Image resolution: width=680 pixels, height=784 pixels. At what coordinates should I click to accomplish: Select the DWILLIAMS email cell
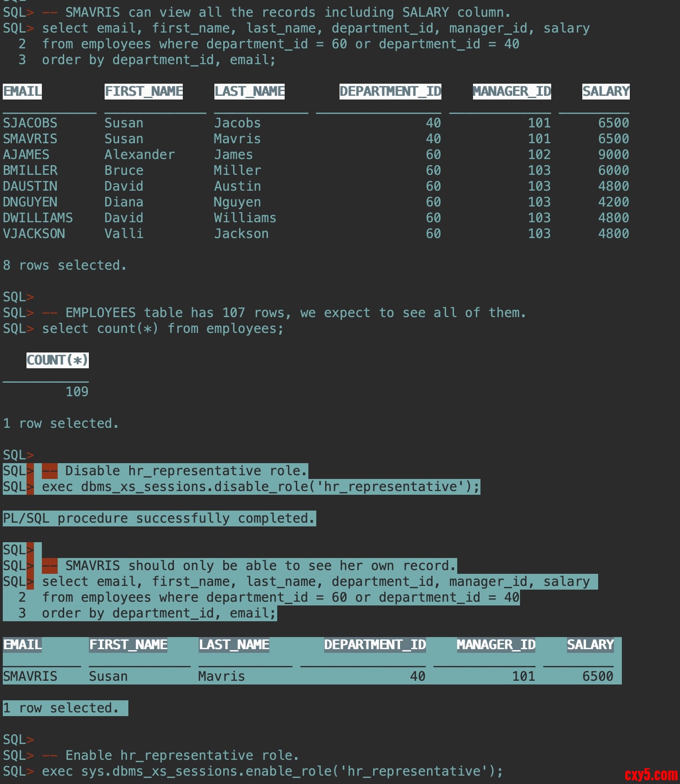pos(38,218)
